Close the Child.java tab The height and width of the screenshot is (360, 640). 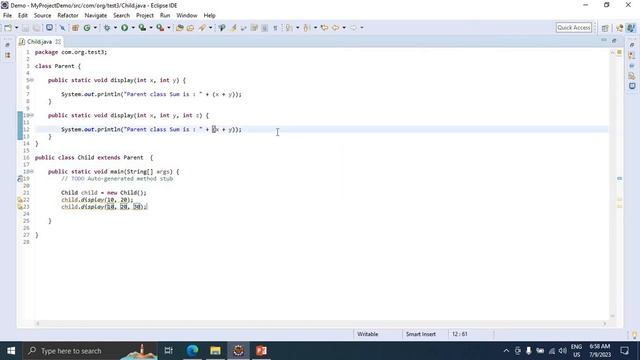coord(58,42)
